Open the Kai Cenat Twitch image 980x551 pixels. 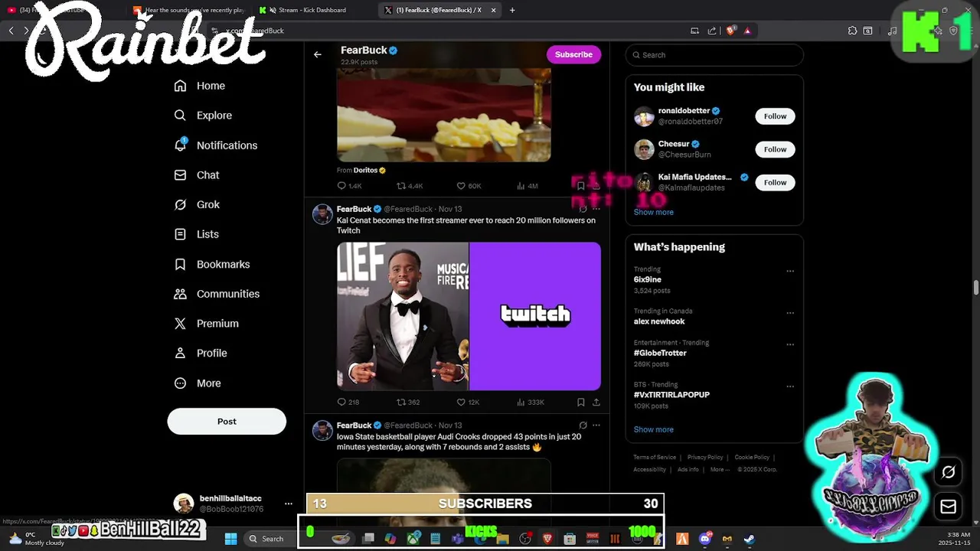(469, 316)
